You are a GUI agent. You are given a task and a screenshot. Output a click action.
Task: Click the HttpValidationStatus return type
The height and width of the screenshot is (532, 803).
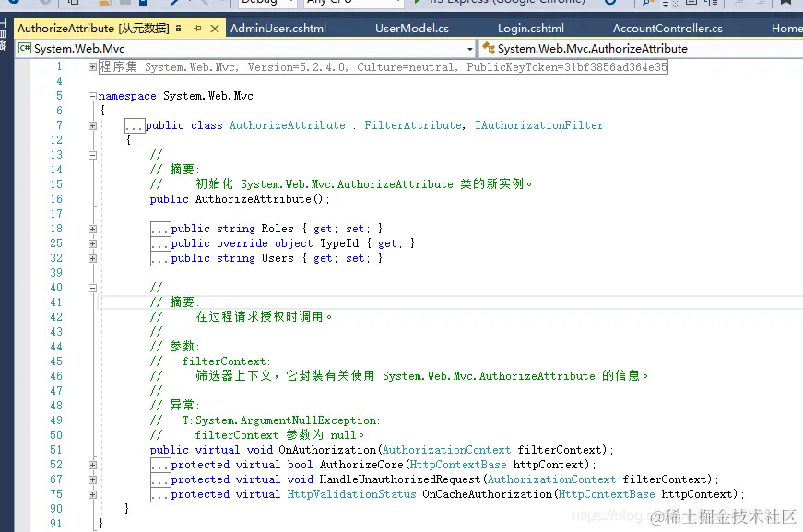(351, 494)
